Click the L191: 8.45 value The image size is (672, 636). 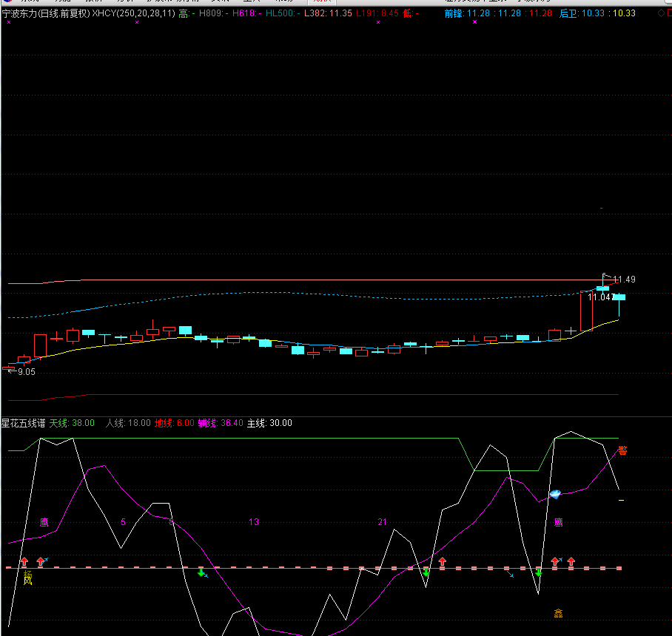(x=377, y=13)
